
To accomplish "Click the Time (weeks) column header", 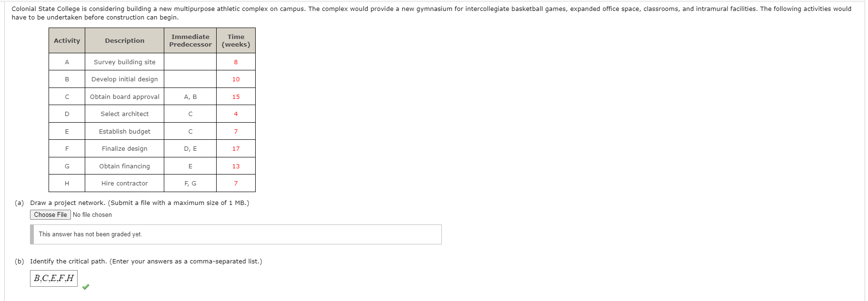I will (x=236, y=41).
